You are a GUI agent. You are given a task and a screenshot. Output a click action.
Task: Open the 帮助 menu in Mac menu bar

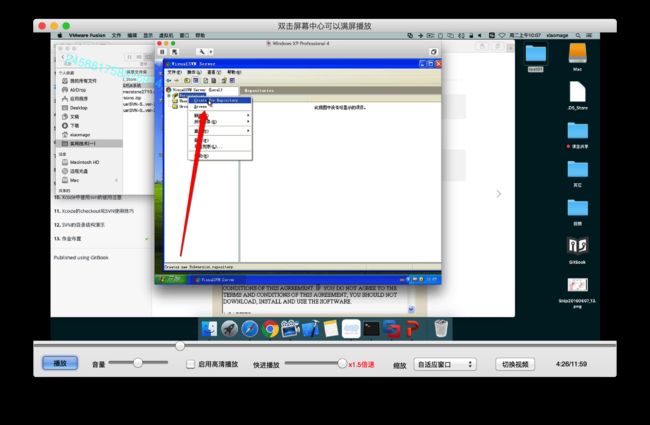[200, 35]
